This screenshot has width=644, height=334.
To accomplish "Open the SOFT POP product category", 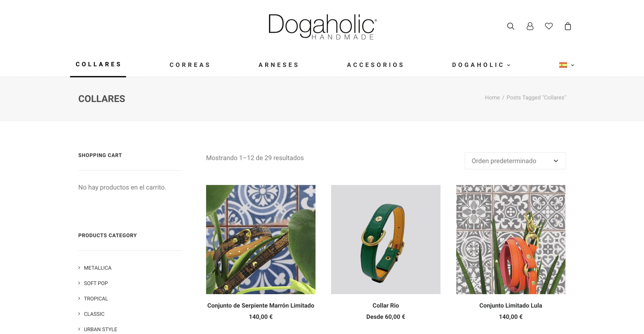I will 96,283.
